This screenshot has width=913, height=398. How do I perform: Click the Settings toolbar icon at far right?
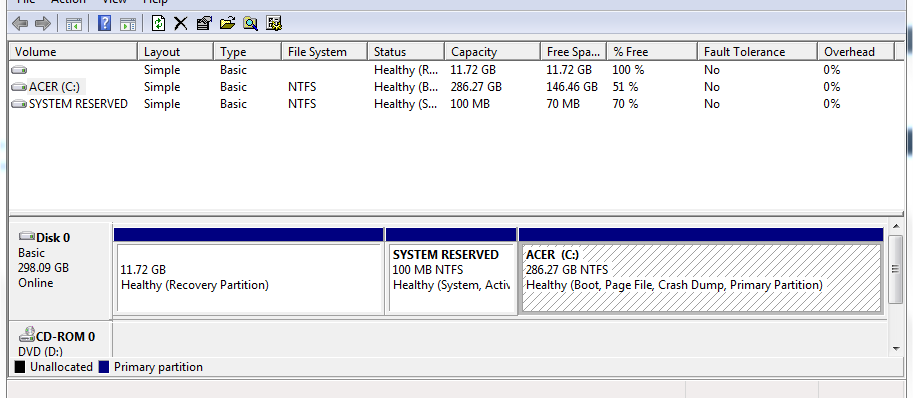point(274,23)
